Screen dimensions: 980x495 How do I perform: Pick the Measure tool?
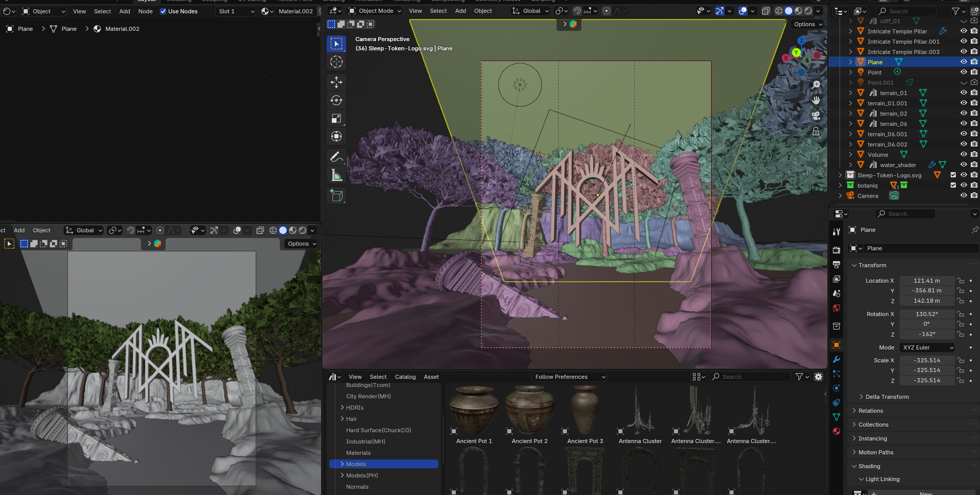336,176
